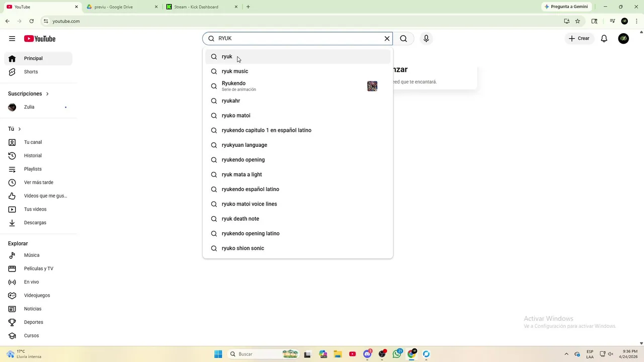Open Shorts in the sidebar
Viewport: 644px width, 362px height.
pyautogui.click(x=38, y=72)
